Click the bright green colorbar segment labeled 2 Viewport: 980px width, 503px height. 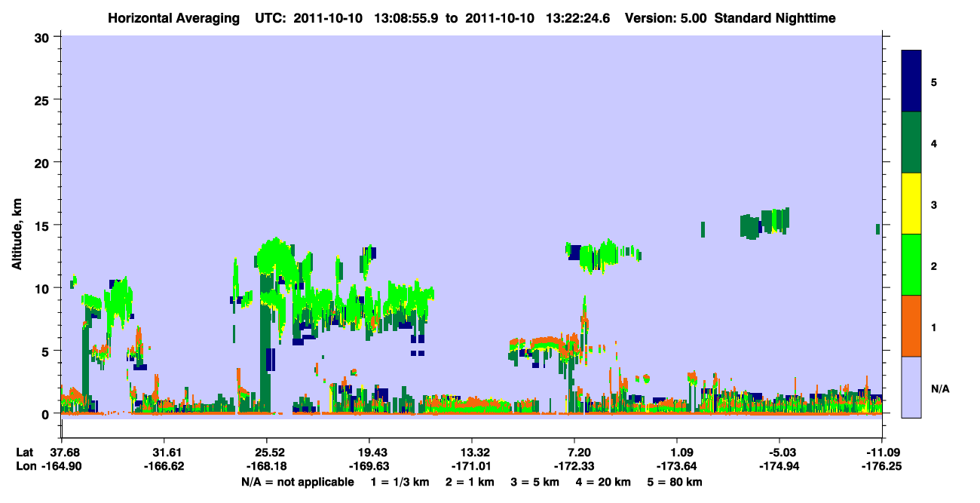[911, 265]
